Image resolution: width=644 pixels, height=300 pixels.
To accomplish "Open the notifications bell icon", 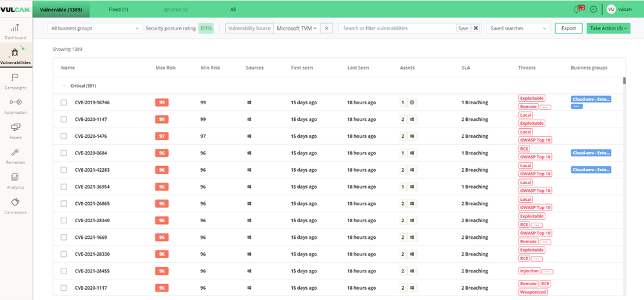I will pos(578,9).
